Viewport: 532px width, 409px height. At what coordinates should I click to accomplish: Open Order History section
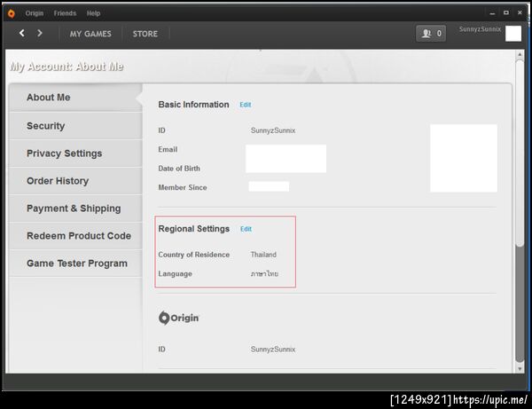point(75,181)
